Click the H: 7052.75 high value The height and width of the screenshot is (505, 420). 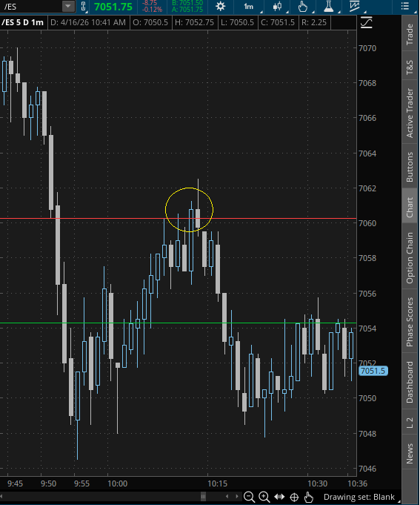194,22
